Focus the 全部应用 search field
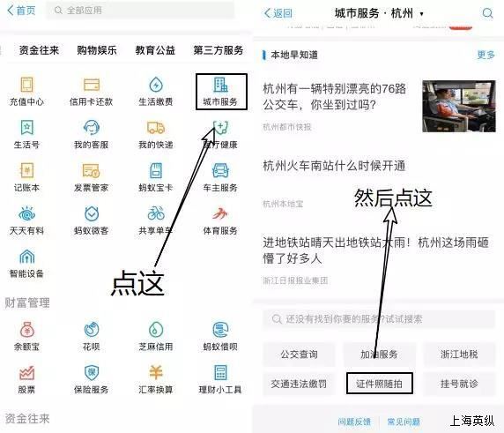This screenshot has width=504, height=433. 140,11
